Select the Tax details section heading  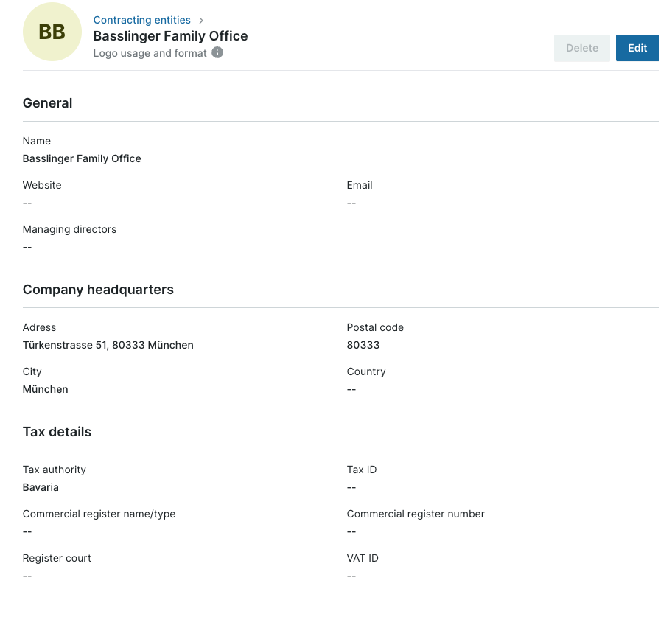[x=57, y=432]
